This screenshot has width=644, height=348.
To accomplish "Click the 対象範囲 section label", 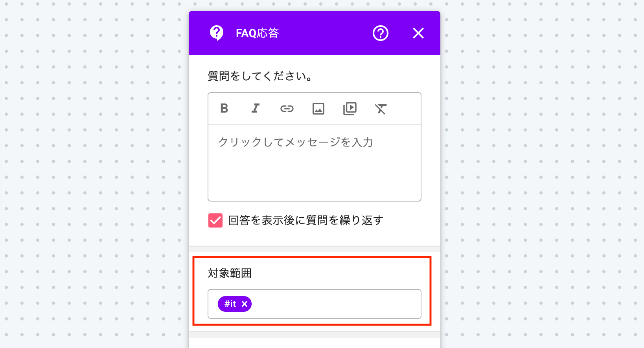I will (230, 273).
